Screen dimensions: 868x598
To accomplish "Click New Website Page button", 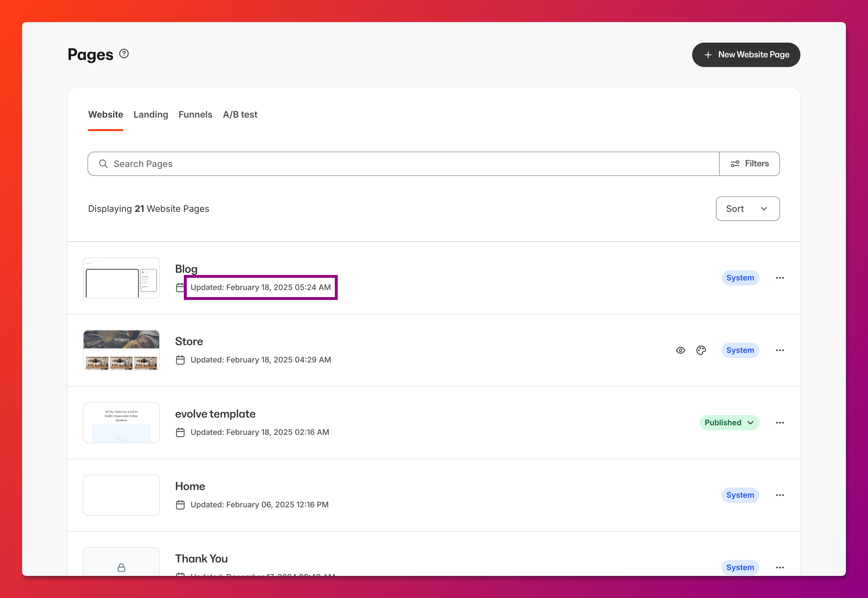I will tap(746, 55).
